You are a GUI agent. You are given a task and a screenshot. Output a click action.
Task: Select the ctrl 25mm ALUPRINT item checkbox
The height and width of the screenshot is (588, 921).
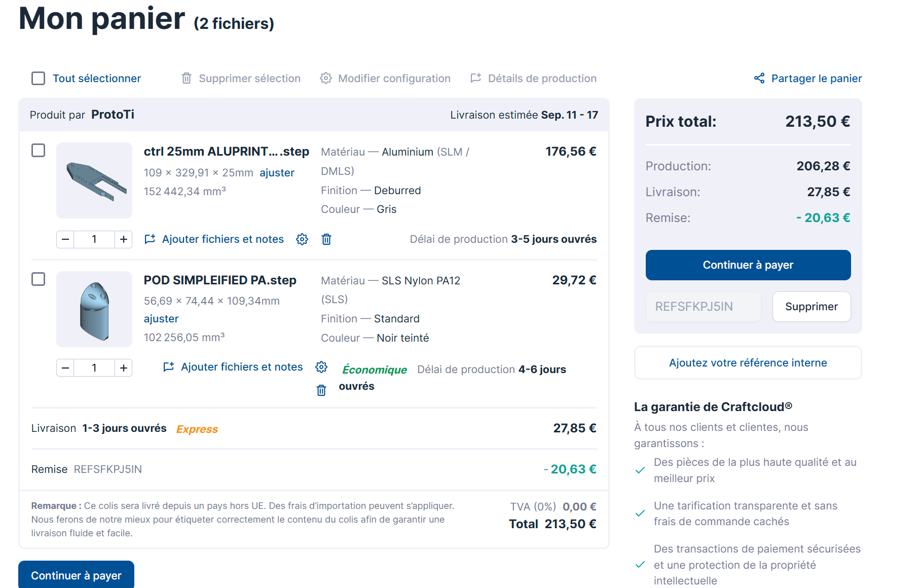pyautogui.click(x=39, y=151)
